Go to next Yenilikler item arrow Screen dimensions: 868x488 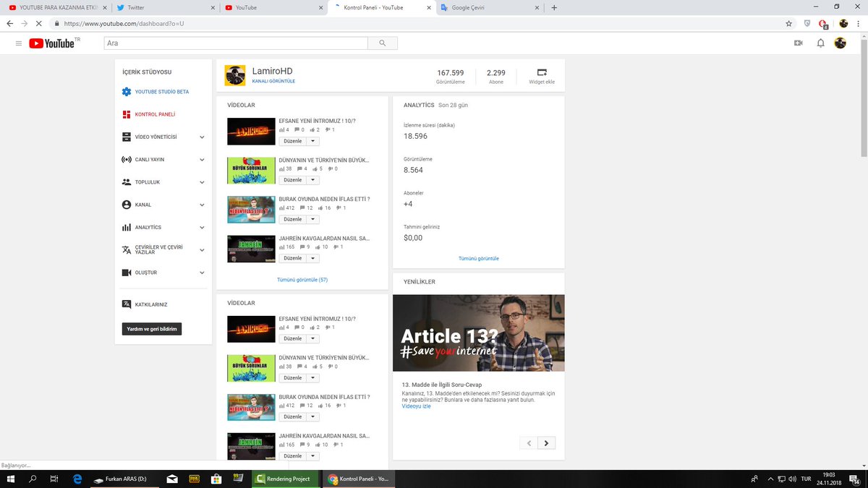546,443
